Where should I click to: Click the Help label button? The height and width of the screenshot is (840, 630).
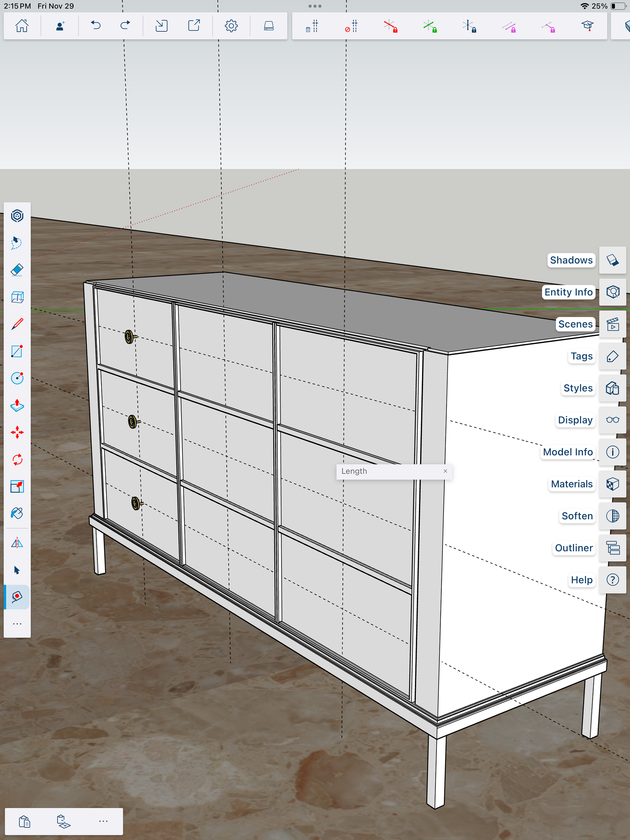coord(581,580)
